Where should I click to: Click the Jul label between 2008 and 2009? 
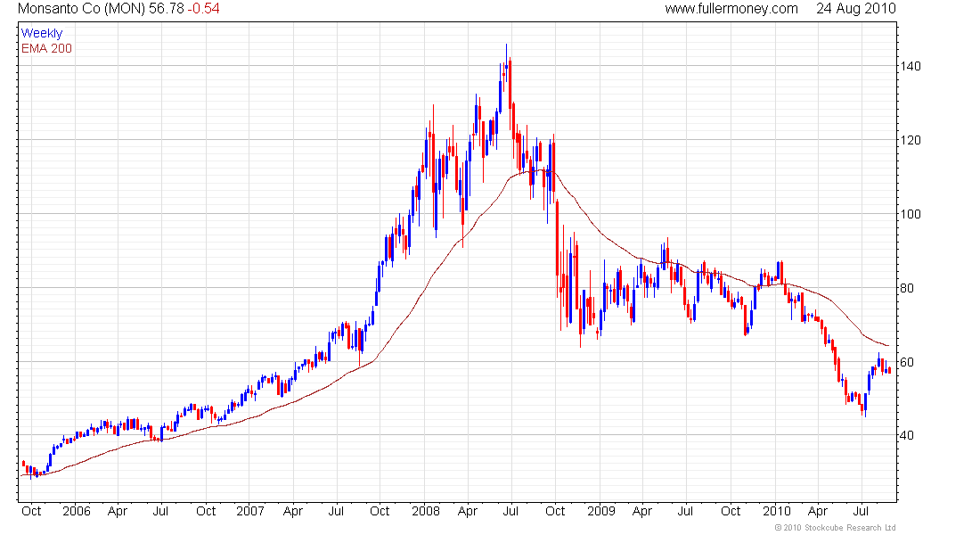coord(510,511)
